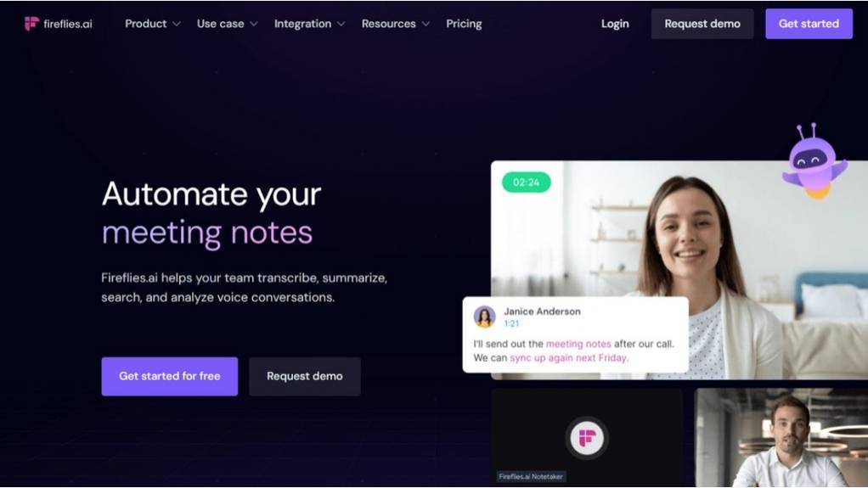Click the Fireflies.ai logo icon
The height and width of the screenshot is (488, 868).
tap(31, 23)
